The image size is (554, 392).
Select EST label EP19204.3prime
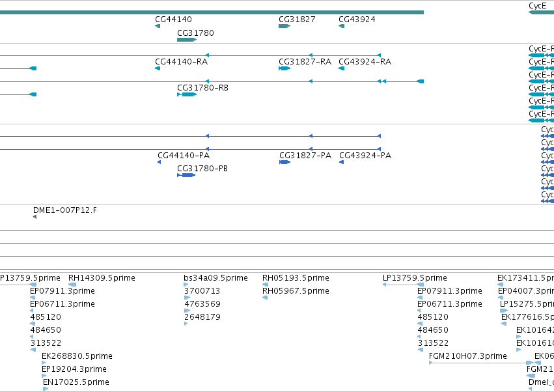pyautogui.click(x=74, y=369)
